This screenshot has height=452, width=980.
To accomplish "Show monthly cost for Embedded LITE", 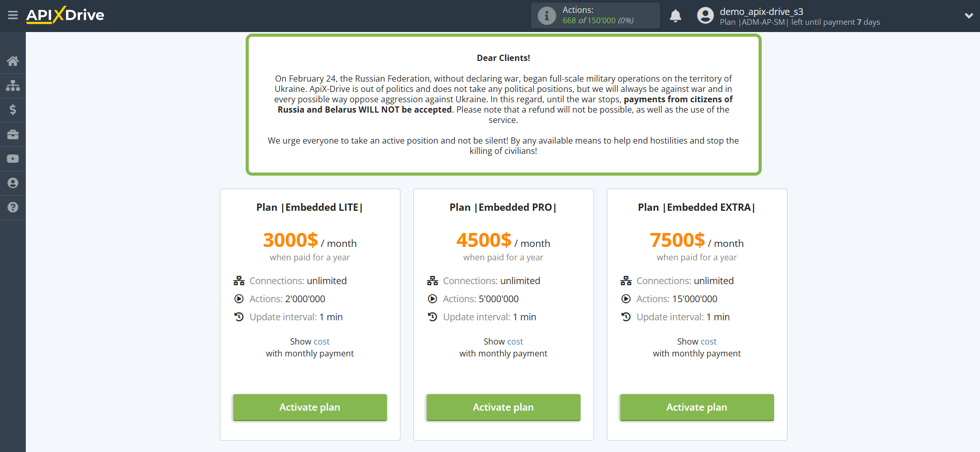I will point(321,341).
